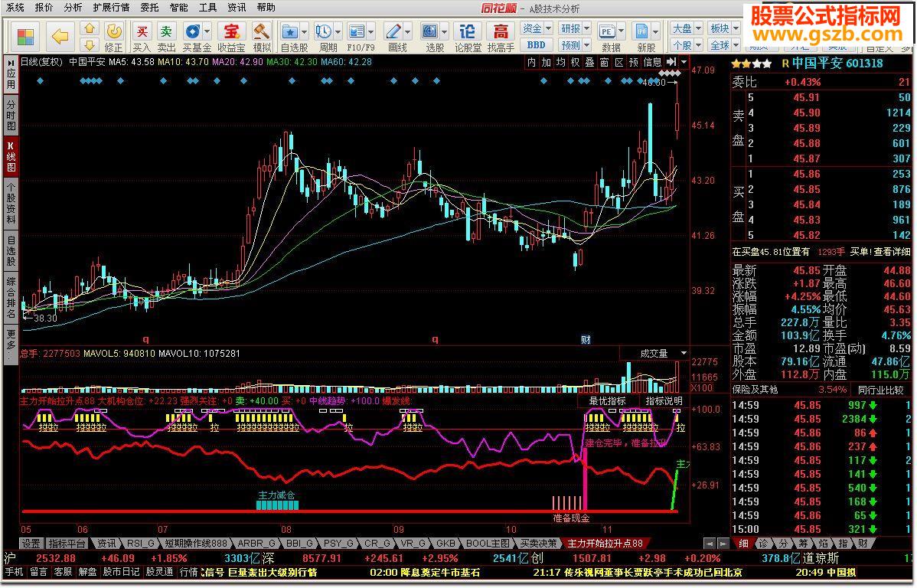The width and height of the screenshot is (917, 588).
Task: Open the 数据 PE data icon
Action: [x=607, y=31]
